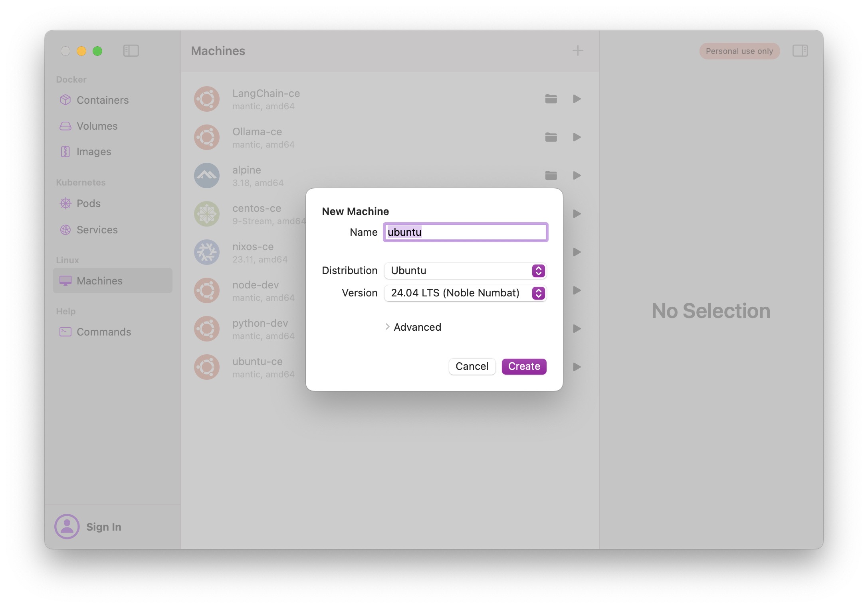Click Create to make the machine
Screen dimensions: 868x608
(524, 366)
